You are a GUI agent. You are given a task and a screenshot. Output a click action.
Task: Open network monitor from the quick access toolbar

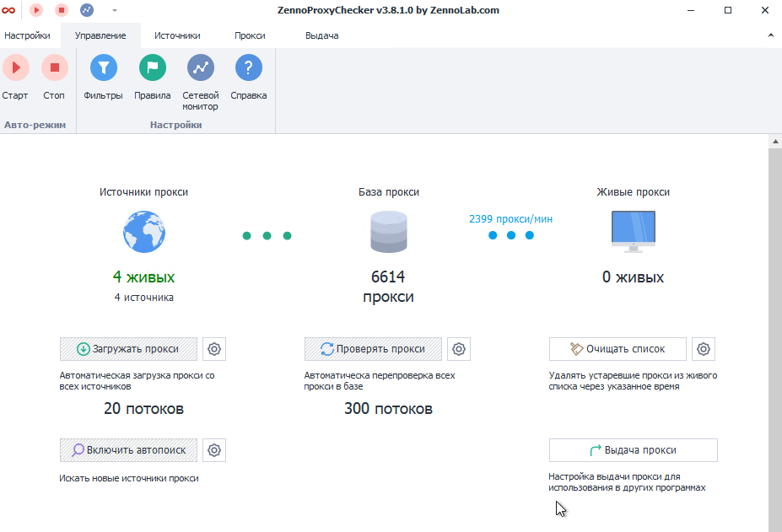[87, 10]
